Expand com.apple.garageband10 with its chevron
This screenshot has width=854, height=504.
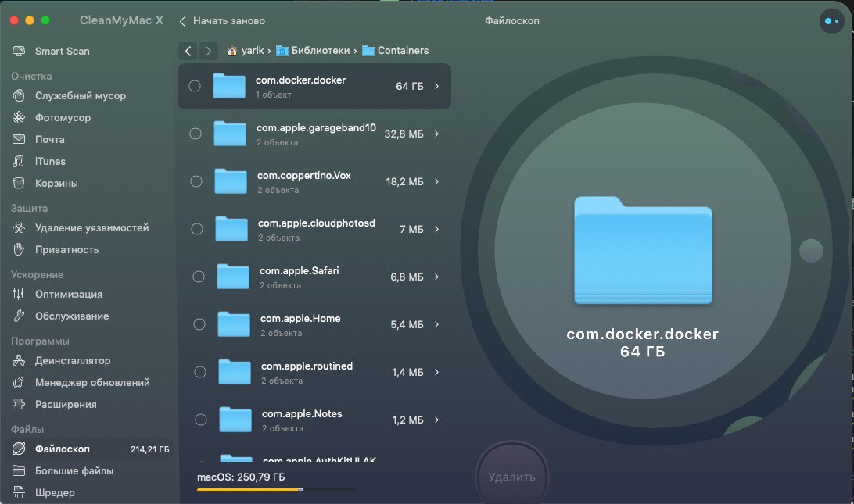coord(437,134)
